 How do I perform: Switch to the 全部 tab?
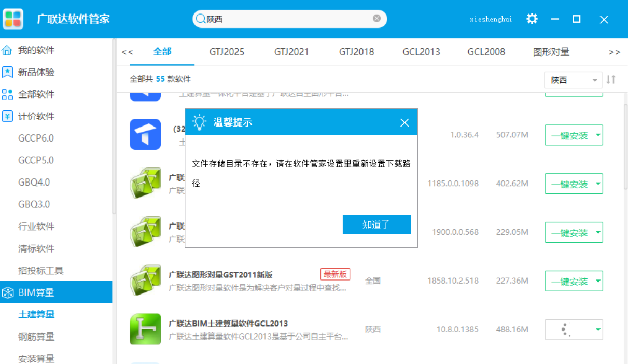162,52
